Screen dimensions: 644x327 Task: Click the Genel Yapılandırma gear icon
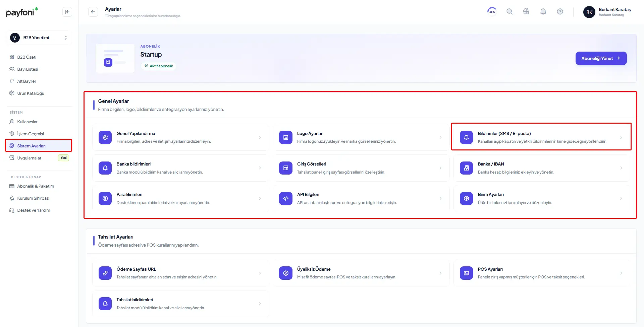coord(105,137)
